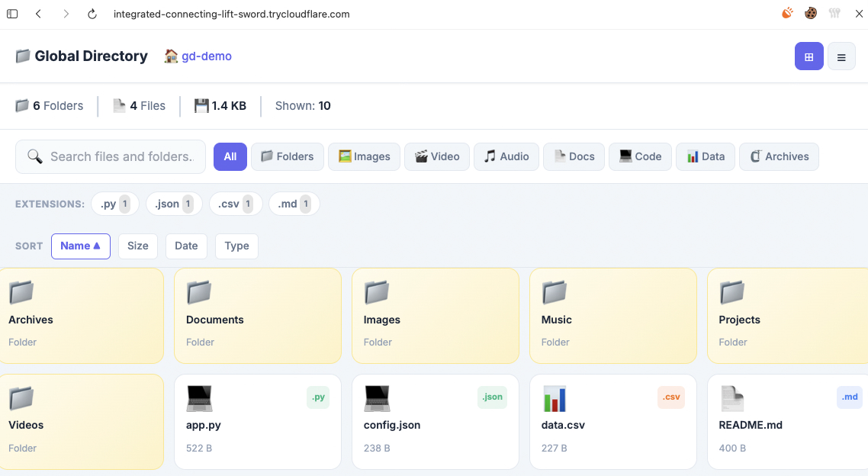Click the .py badge on app.py
868x476 pixels.
(x=318, y=397)
